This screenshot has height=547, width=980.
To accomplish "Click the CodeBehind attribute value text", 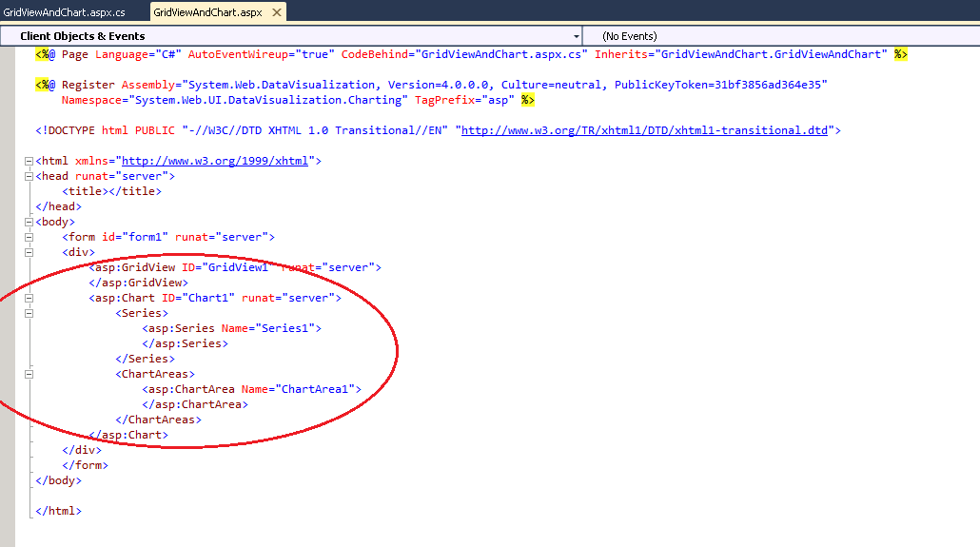I will click(x=501, y=54).
